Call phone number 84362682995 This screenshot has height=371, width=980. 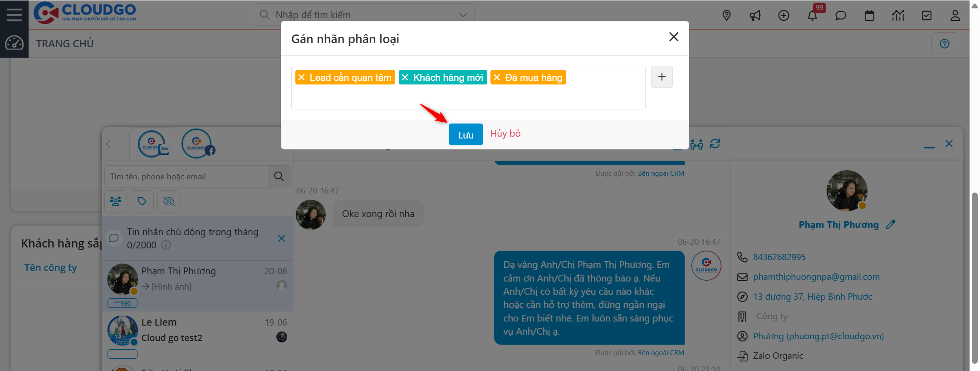coord(779,257)
